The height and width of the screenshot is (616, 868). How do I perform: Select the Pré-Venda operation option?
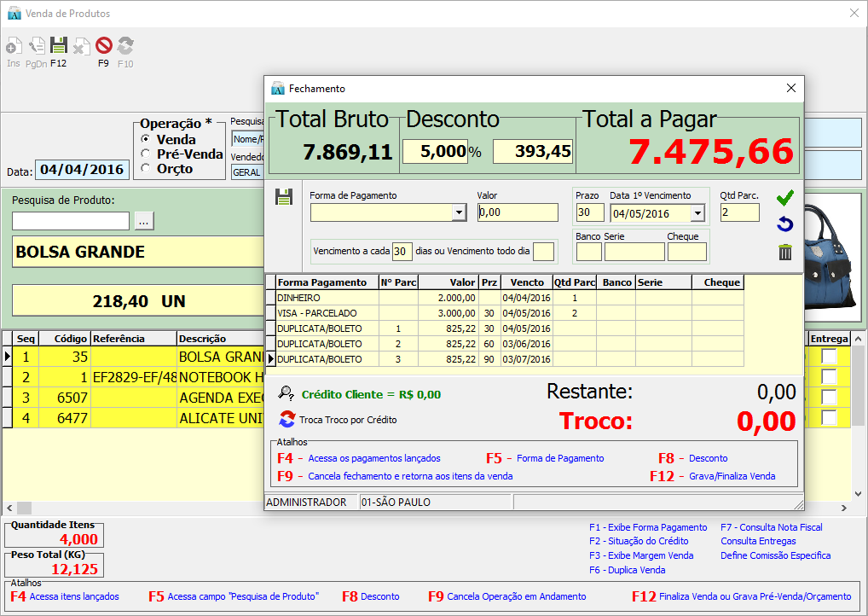(x=146, y=154)
